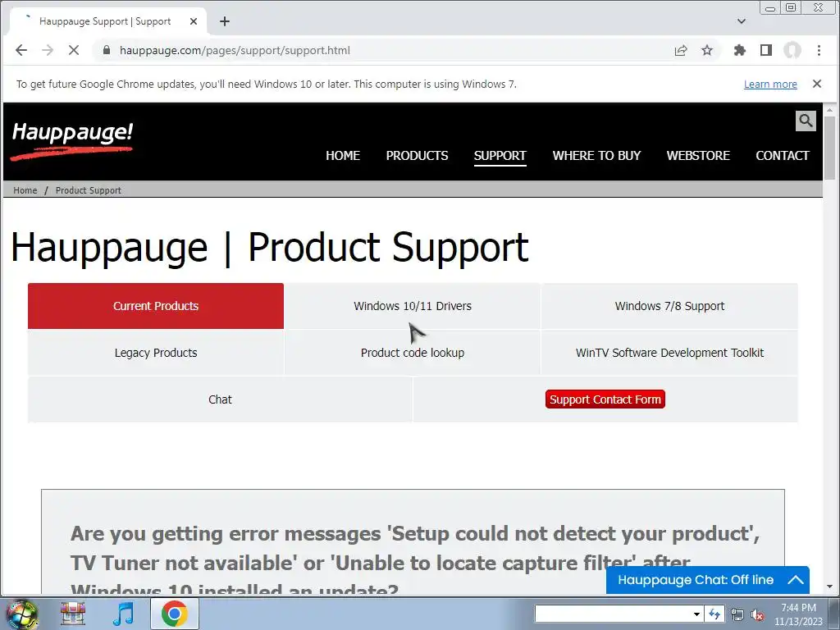Share this page icon

coord(681,50)
